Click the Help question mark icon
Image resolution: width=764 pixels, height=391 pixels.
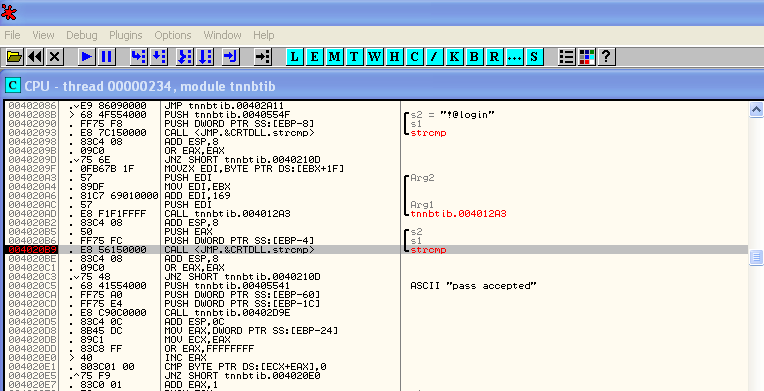606,57
